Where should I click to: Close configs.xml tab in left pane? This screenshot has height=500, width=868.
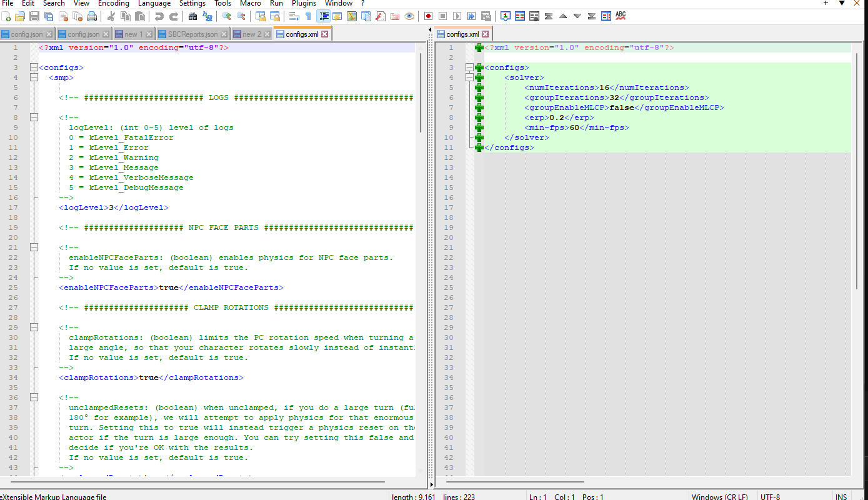(x=324, y=34)
